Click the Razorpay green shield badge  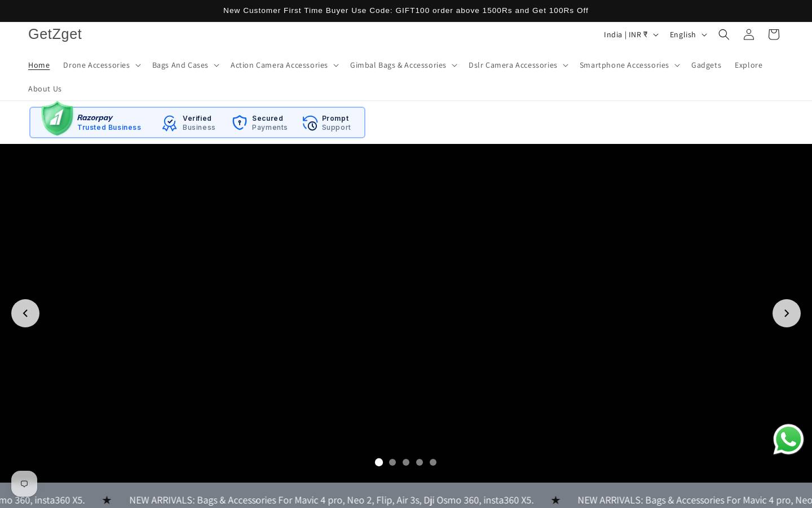(x=57, y=119)
